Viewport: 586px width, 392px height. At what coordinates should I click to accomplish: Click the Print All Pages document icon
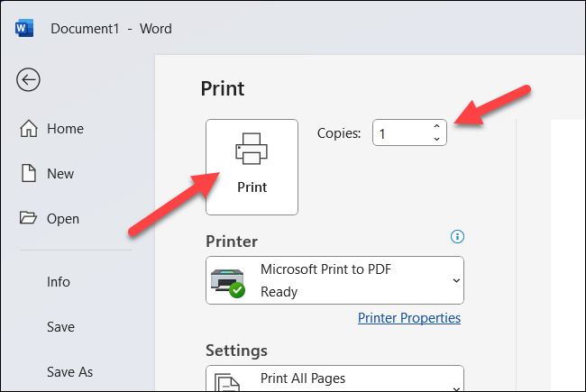228,380
